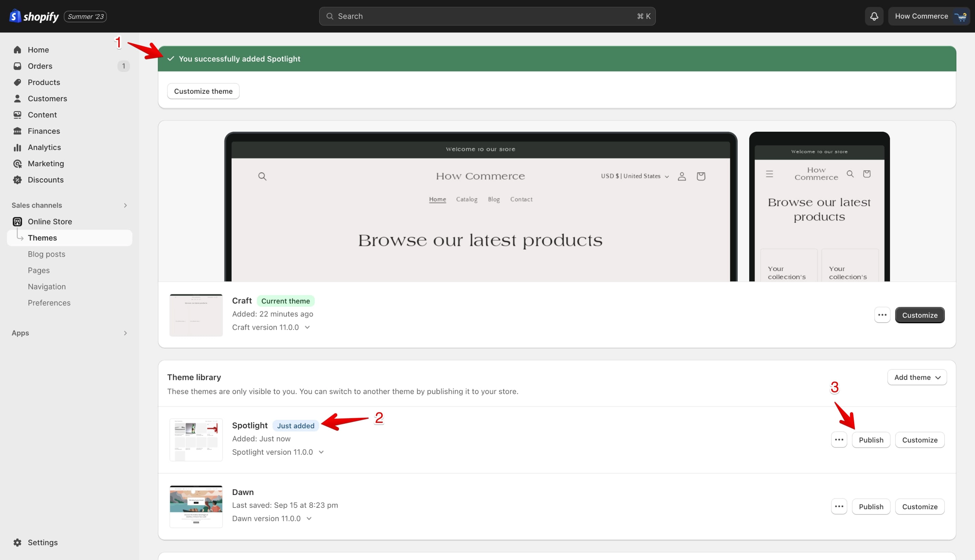Publish the Dawn theme
Image resolution: width=975 pixels, height=560 pixels.
click(x=871, y=507)
